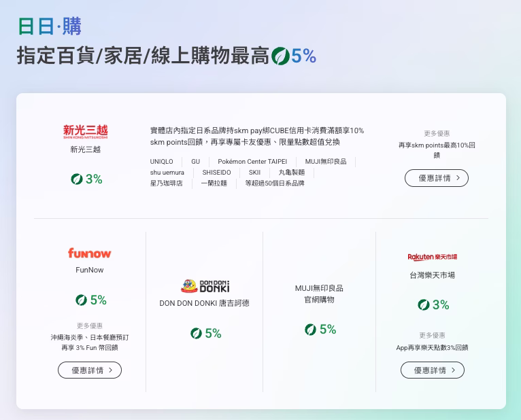Image resolution: width=521 pixels, height=420 pixels.
Task: Select the SHISEIDO brand tag
Action: [217, 173]
